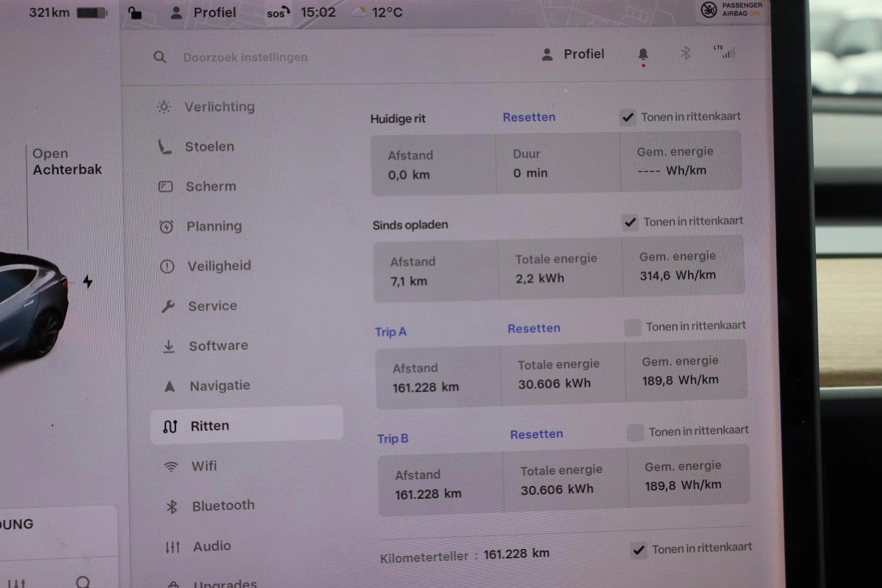Reset the Huidige rit counter
882x588 pixels.
click(x=529, y=117)
